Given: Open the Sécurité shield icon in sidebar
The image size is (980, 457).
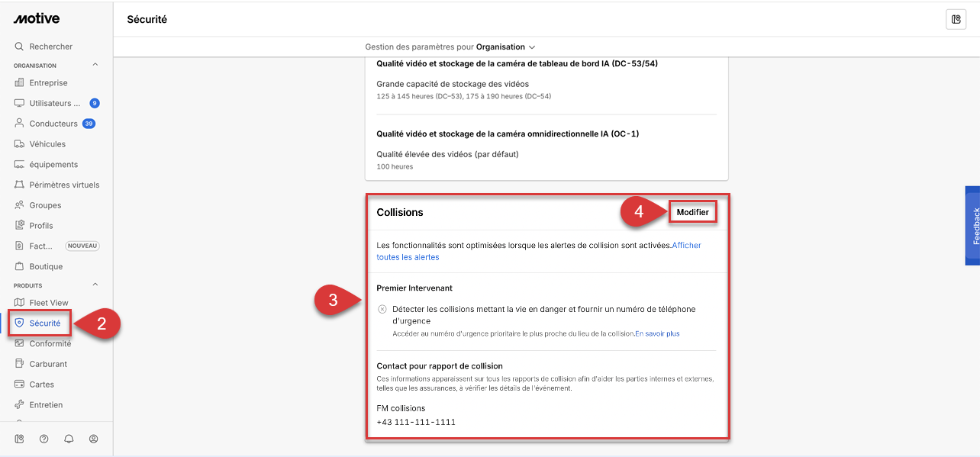Looking at the screenshot, I should pos(20,323).
